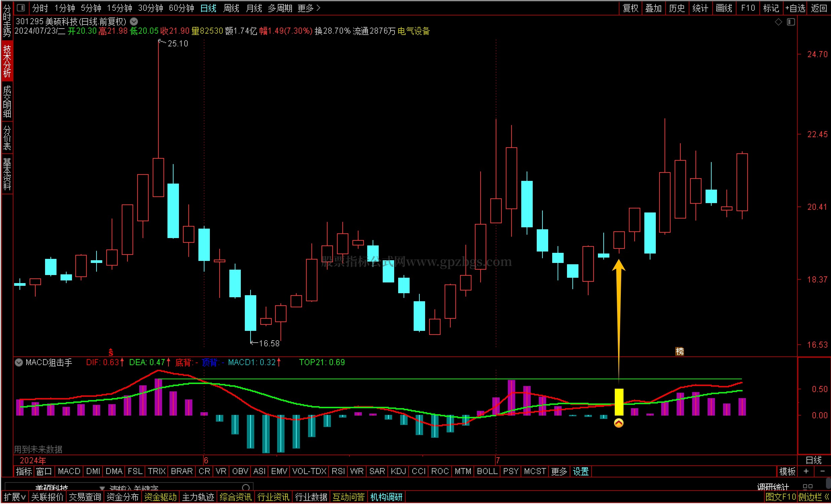Switch indicator to MCST
The image size is (831, 504).
coord(535,471)
